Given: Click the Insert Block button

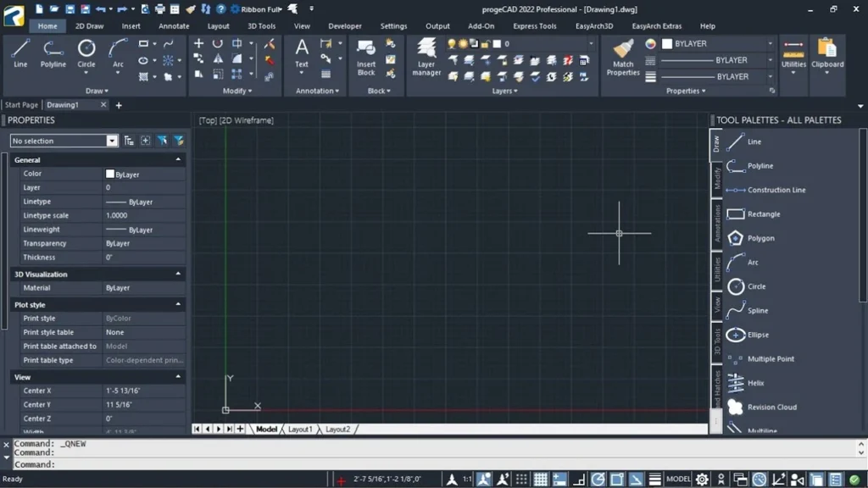Looking at the screenshot, I should pos(366,58).
